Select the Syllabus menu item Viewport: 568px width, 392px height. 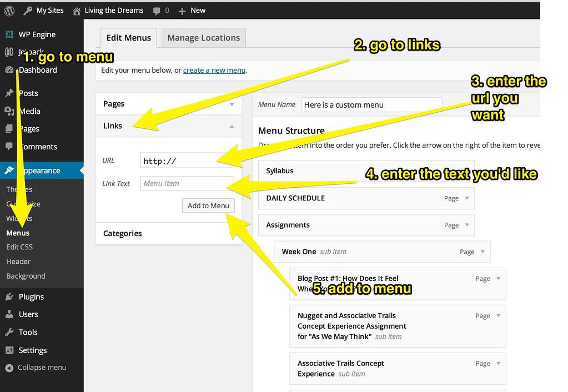coord(366,171)
